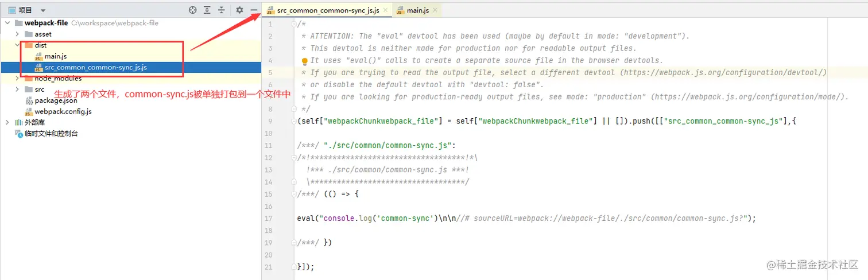Click the eval console.log code on line 17
Screen dimensions: 868x280
(527, 218)
